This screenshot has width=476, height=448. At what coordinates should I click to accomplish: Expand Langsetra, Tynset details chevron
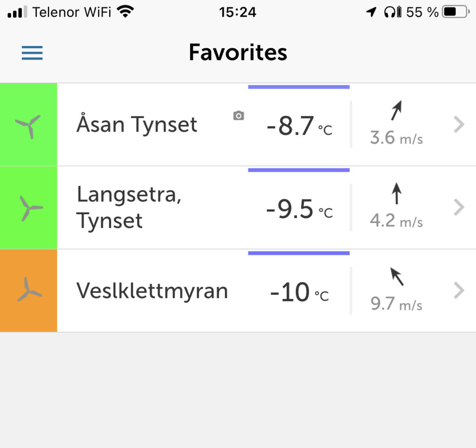point(459,208)
